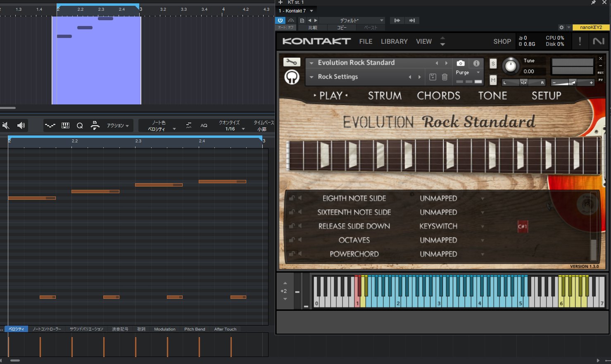Go to previous Rock Settings snapshot

coord(410,77)
